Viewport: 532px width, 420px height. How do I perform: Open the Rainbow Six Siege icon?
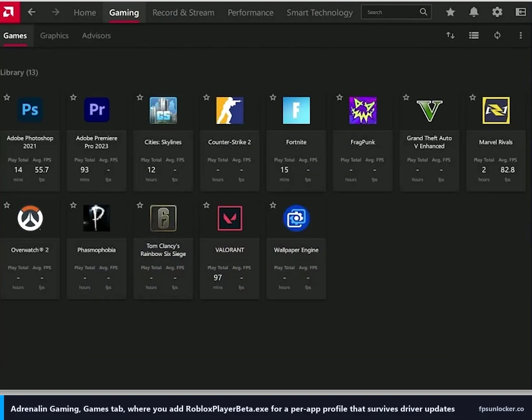click(x=163, y=218)
